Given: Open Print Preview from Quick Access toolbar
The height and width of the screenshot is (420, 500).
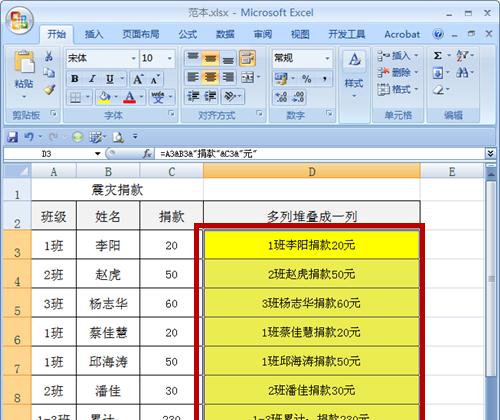Looking at the screenshot, I should tap(118, 137).
